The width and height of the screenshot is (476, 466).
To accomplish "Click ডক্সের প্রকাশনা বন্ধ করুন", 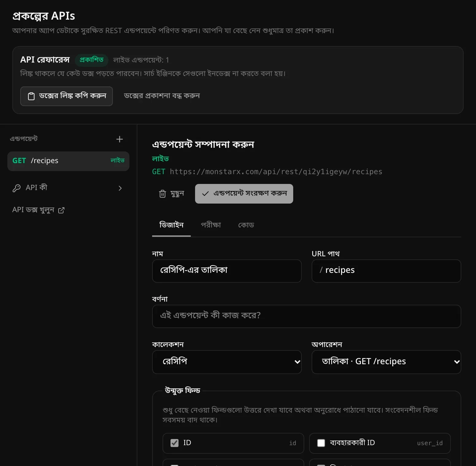I will click(x=162, y=96).
